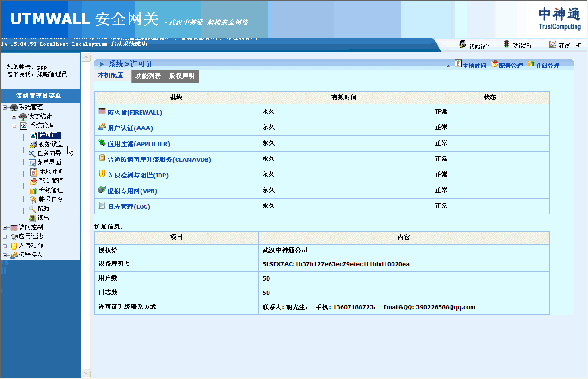Viewport: 588px width, 379px height.
Task: Collapse the 系统管理 root tree node
Action: (x=5, y=107)
